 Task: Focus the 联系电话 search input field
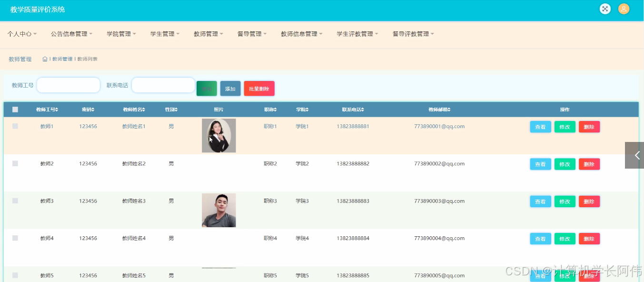163,85
